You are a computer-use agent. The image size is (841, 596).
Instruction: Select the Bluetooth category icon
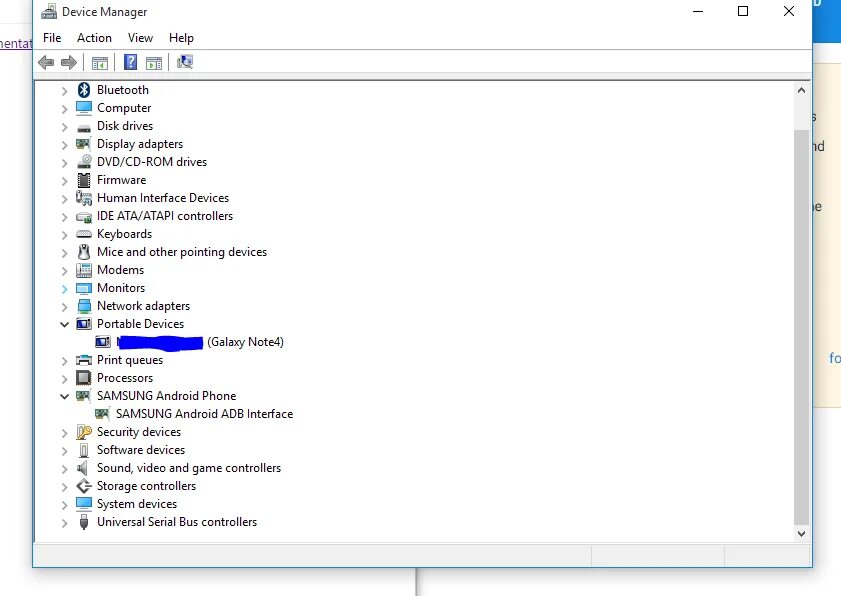tap(84, 90)
